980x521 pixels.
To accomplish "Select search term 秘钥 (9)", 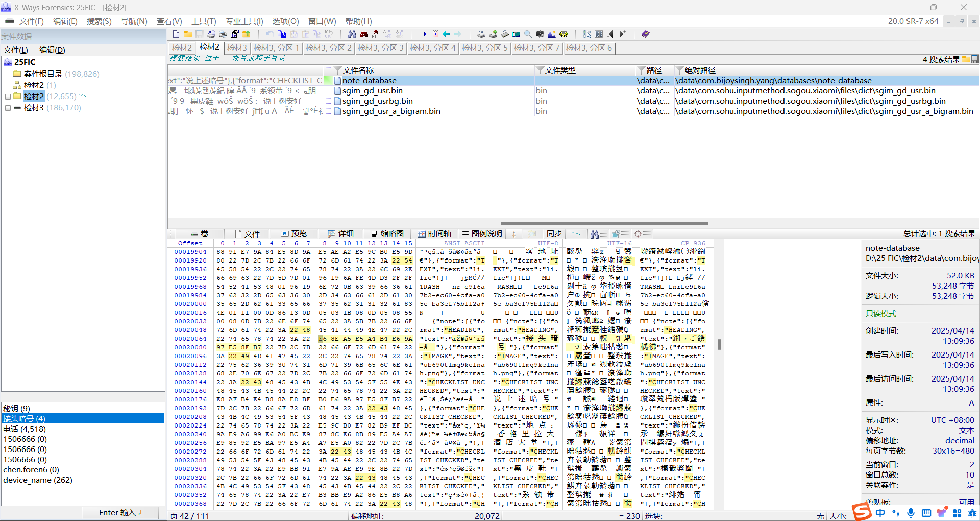I will 17,409.
